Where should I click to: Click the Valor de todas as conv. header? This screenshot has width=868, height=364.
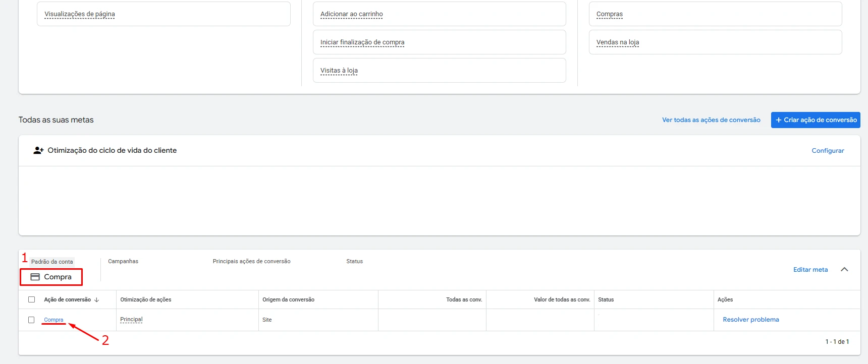pyautogui.click(x=562, y=299)
